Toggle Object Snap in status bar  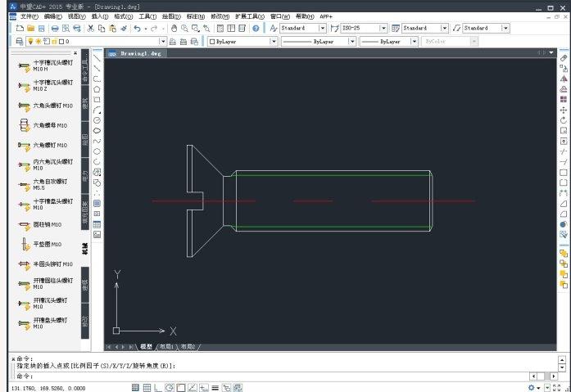point(181,388)
